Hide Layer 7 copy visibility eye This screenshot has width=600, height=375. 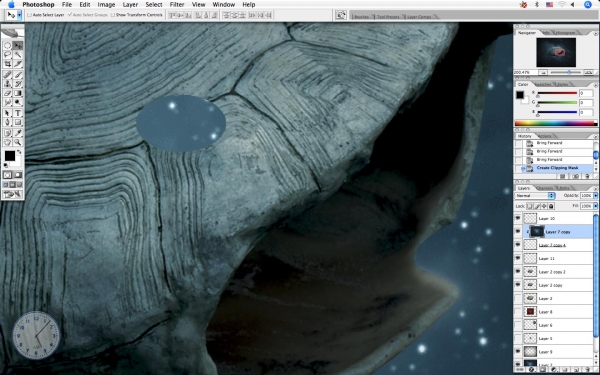coord(518,232)
